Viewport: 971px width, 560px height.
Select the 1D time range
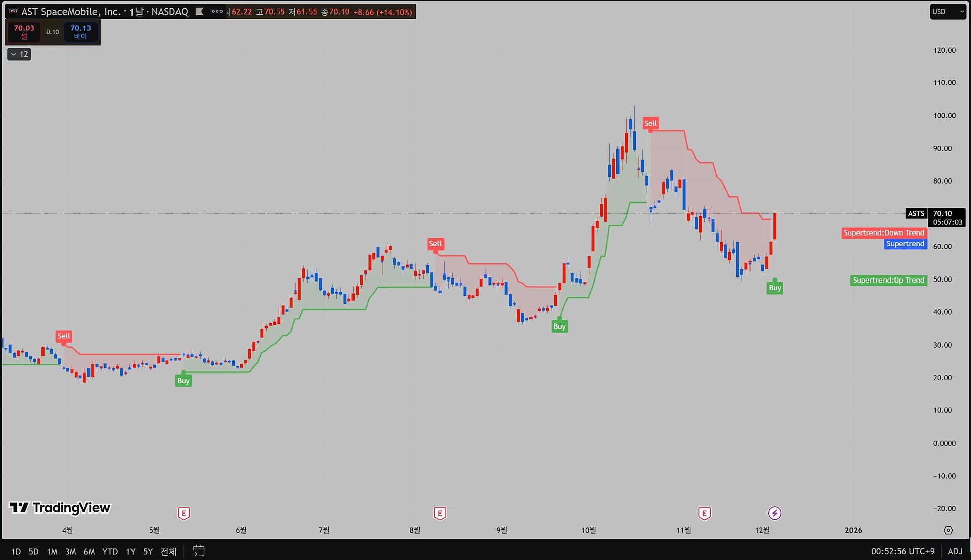coord(16,551)
